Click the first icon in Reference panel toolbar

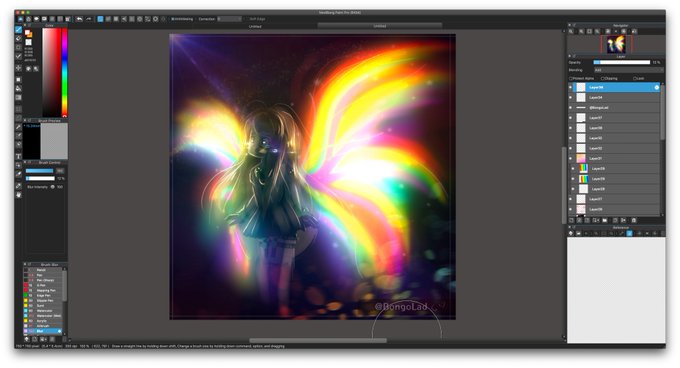(x=571, y=233)
